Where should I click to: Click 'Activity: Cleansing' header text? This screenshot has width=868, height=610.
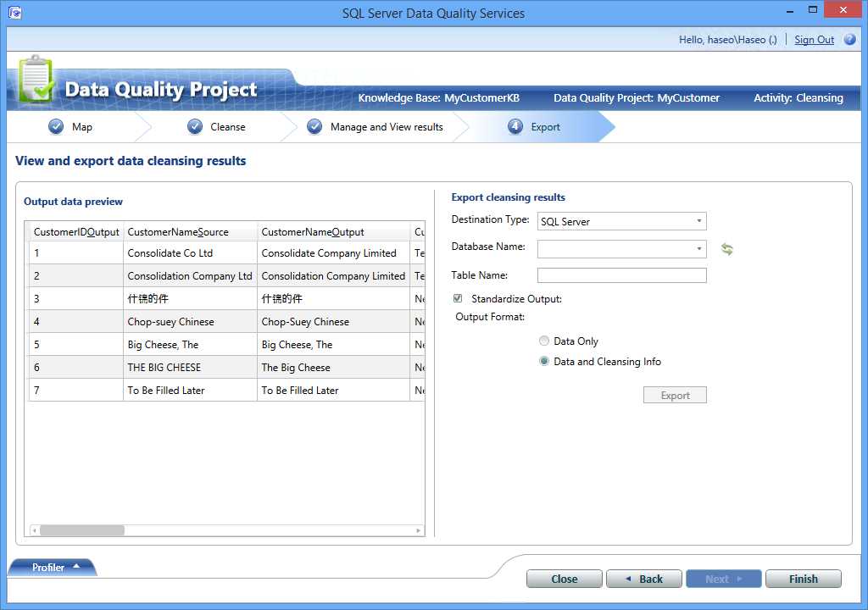(x=798, y=98)
